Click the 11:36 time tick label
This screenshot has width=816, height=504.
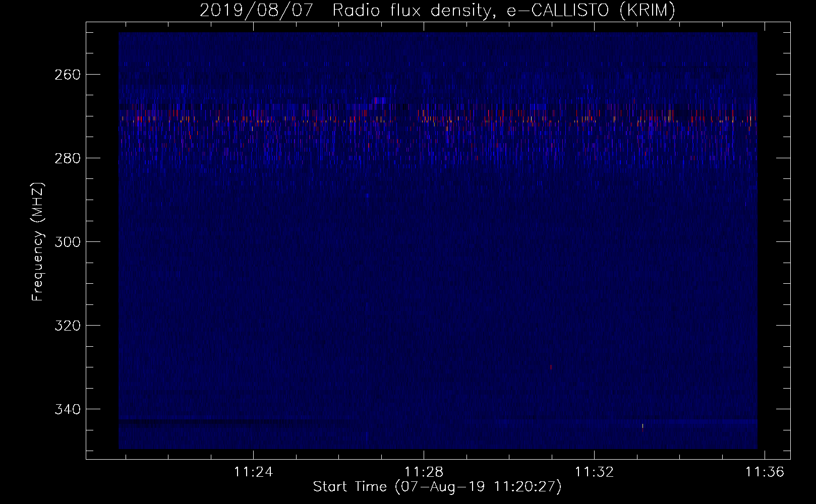[765, 472]
